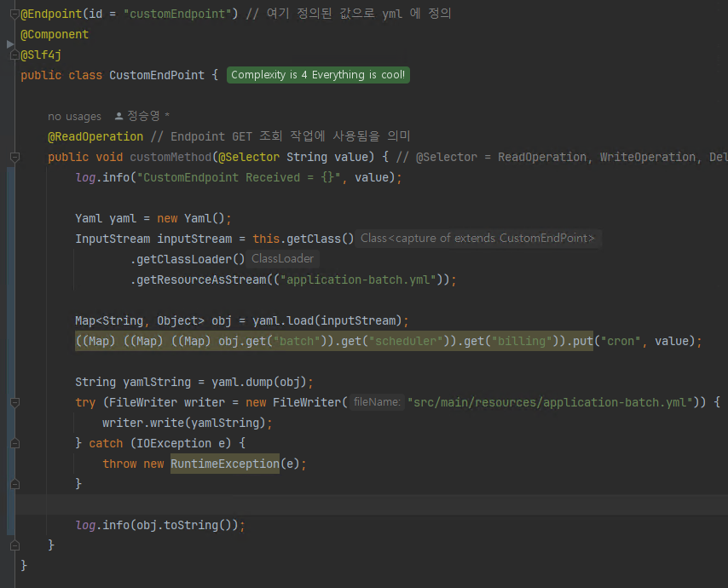Image resolution: width=728 pixels, height=588 pixels.
Task: Click the ".getResourceAsStream" method call
Action: pos(199,280)
